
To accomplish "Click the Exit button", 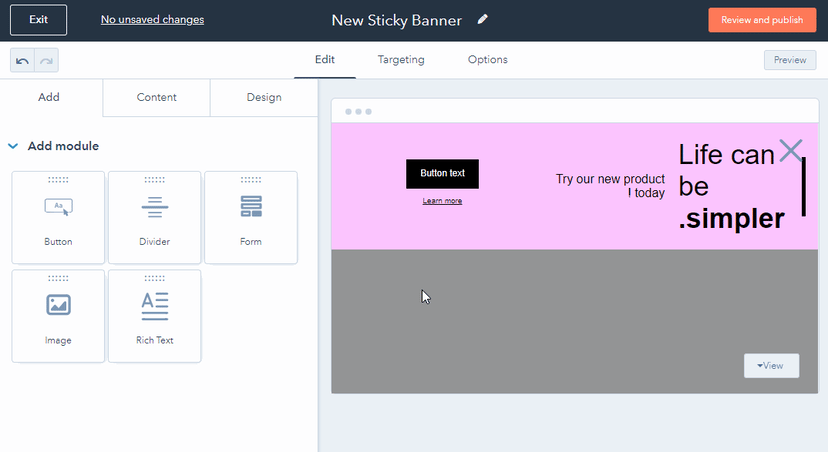I will [x=39, y=20].
